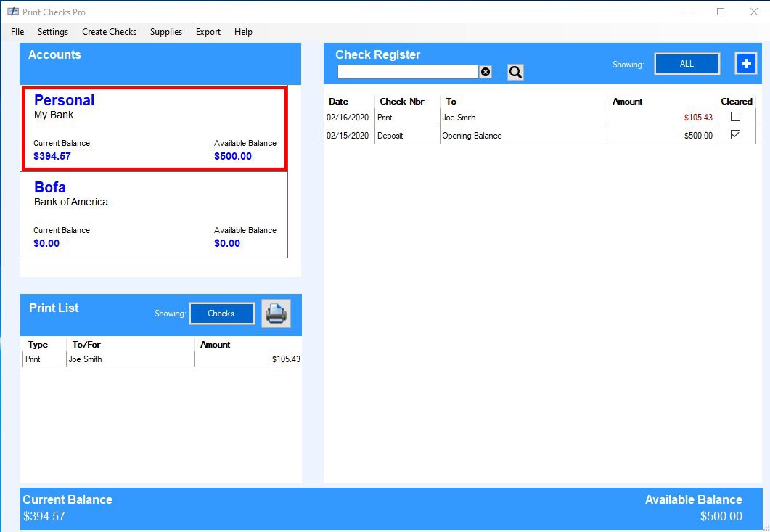Click the search magnifier icon
This screenshot has width=770, height=532.
[x=515, y=72]
